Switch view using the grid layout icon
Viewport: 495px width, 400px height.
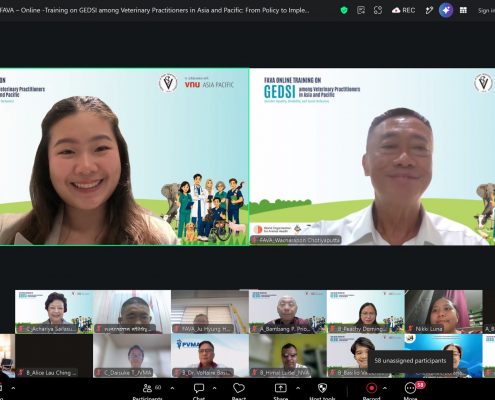(x=463, y=10)
